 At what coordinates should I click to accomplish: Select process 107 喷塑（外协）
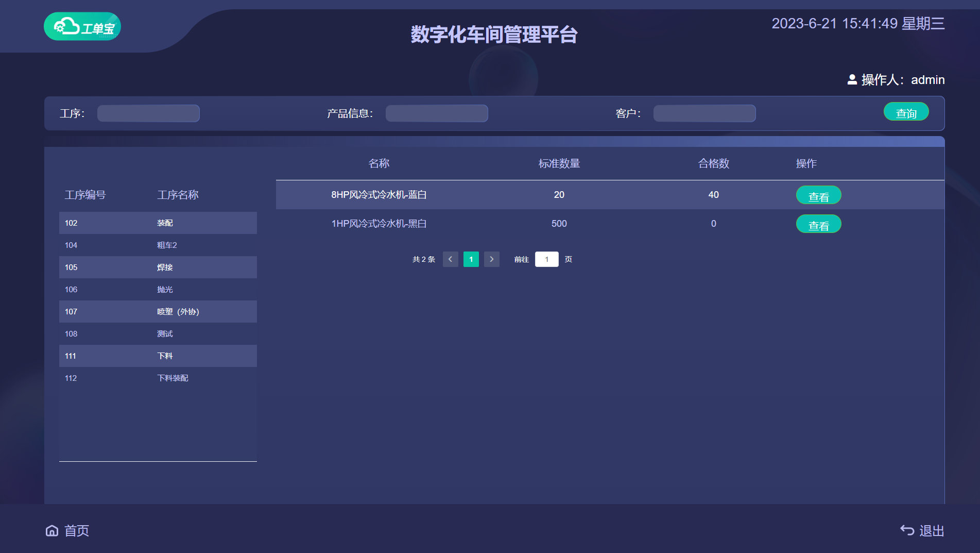(x=158, y=311)
